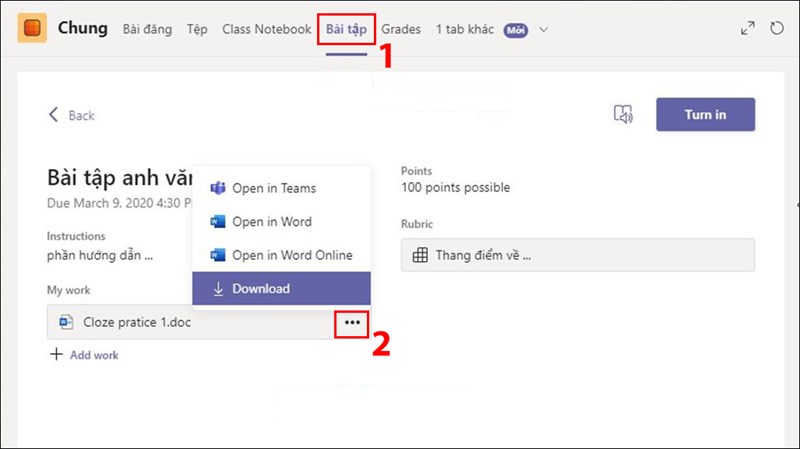Expand the more tabs chevron dropdown
800x449 pixels.
pyautogui.click(x=543, y=30)
